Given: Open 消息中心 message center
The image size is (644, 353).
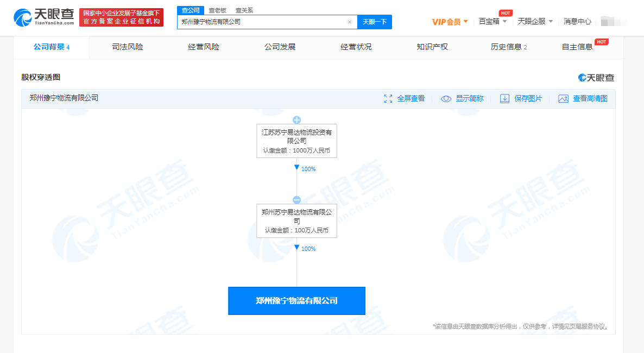Looking at the screenshot, I should point(577,21).
